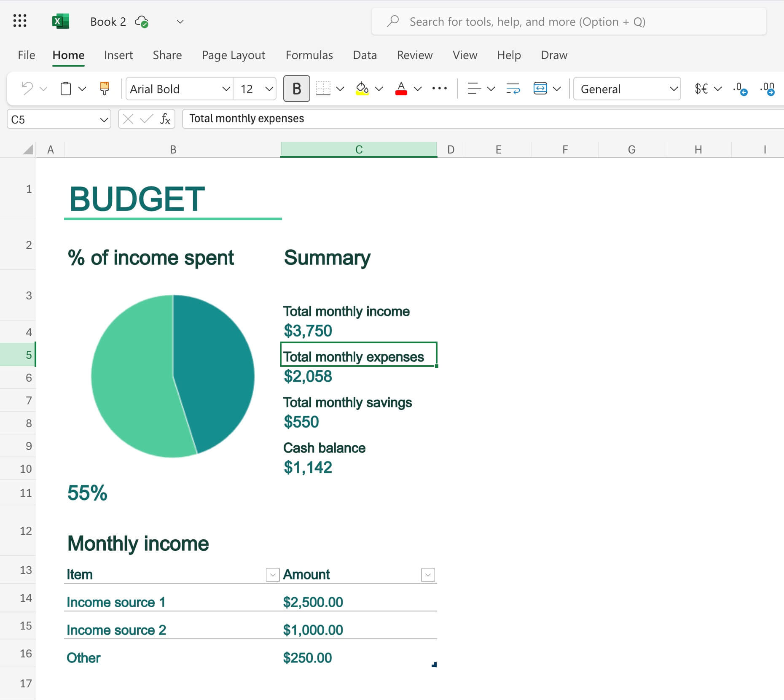Screen dimensions: 784x700
Task: Click the Paste clipboard icon
Action: [66, 89]
